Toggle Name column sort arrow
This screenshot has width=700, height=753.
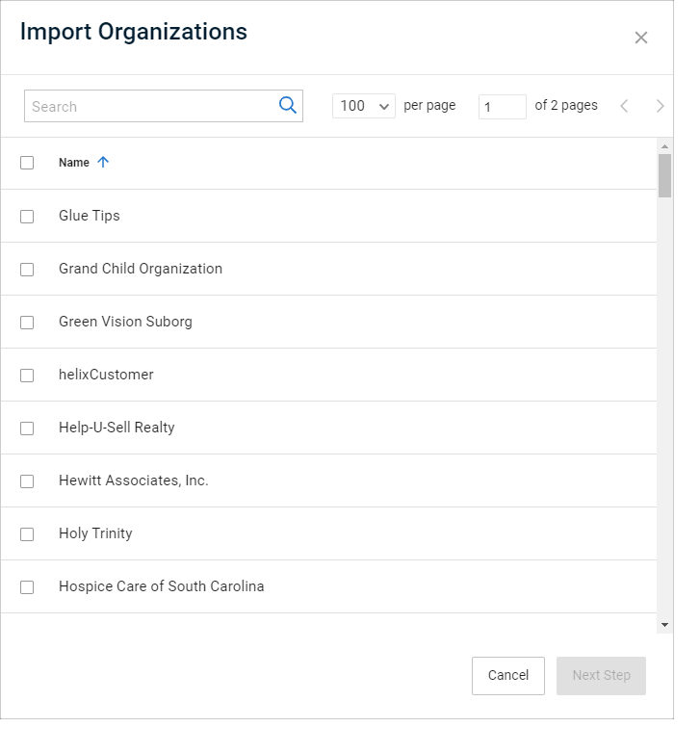[103, 163]
